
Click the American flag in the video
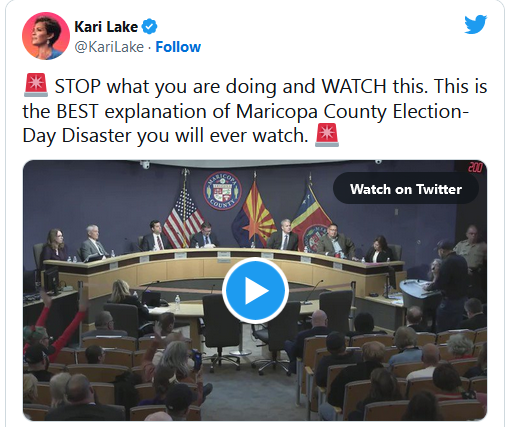pyautogui.click(x=183, y=218)
